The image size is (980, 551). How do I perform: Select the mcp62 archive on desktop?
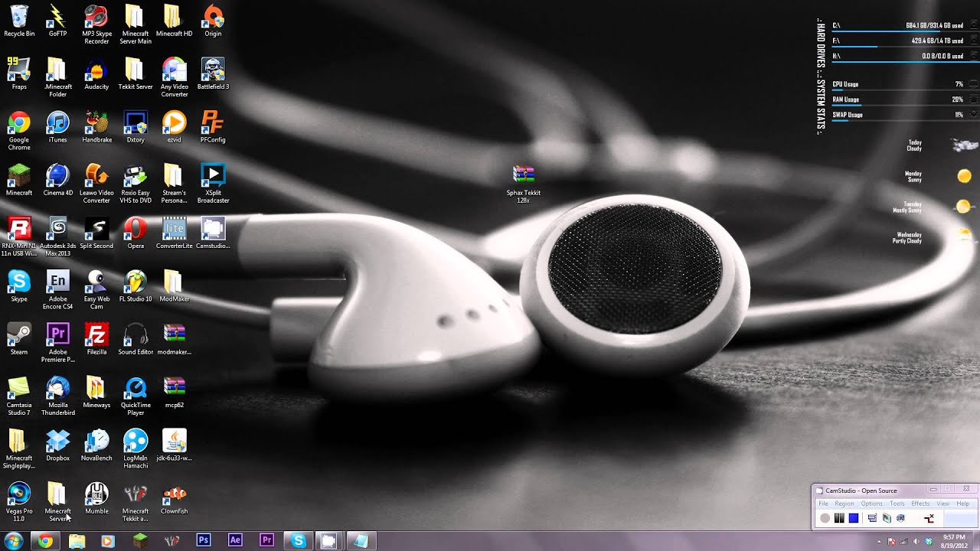(174, 392)
